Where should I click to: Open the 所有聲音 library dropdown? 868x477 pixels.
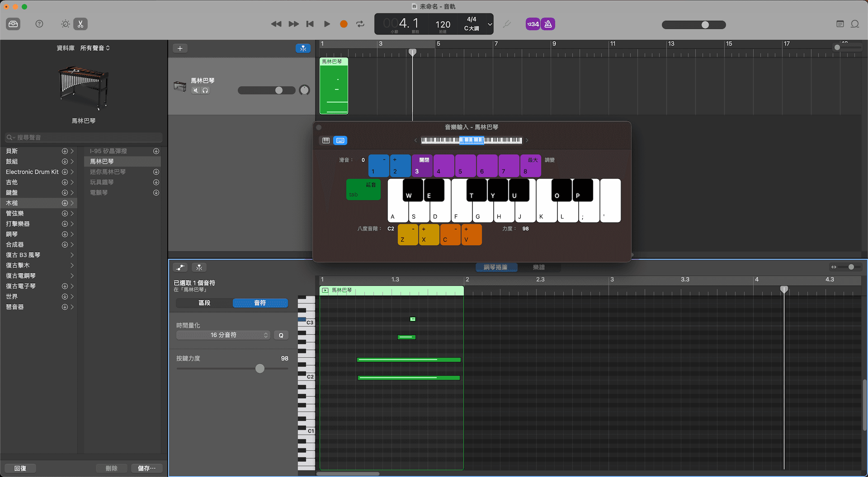click(x=95, y=48)
